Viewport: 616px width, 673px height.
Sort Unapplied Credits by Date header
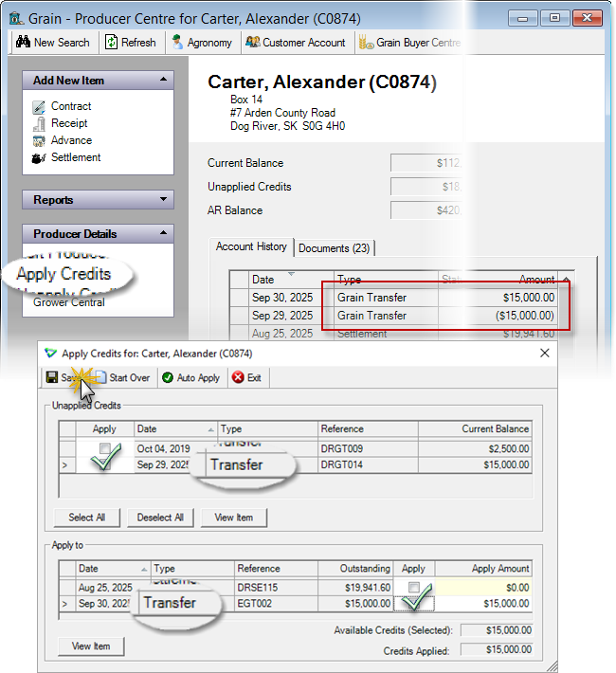pyautogui.click(x=175, y=428)
